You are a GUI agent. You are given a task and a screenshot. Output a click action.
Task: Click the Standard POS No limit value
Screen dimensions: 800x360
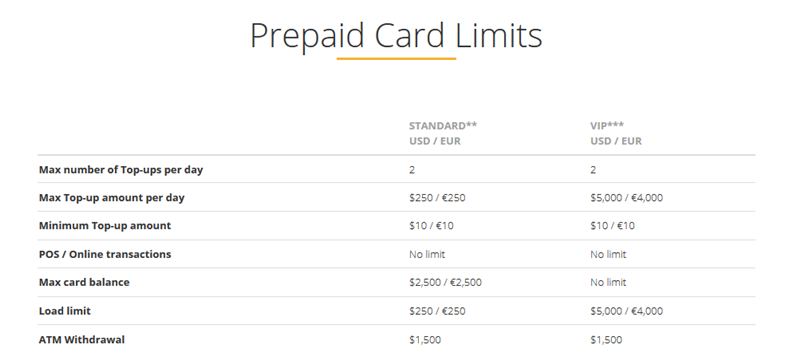(x=427, y=254)
